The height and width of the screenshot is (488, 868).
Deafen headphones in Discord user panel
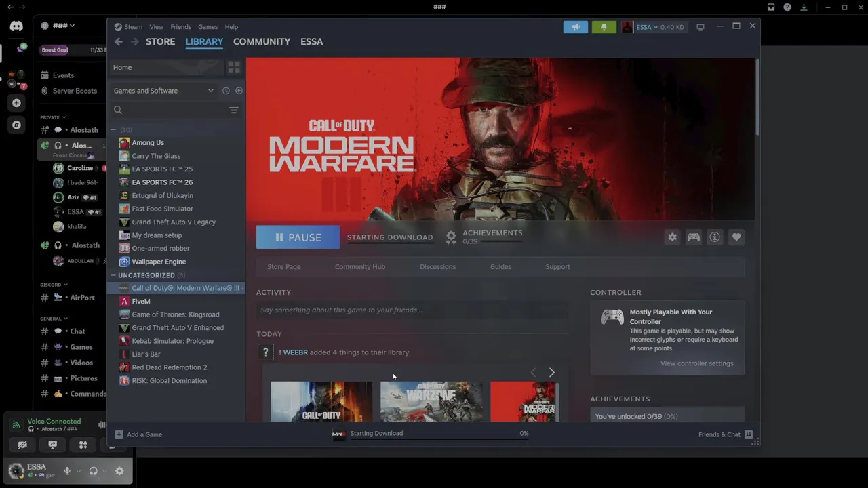(x=94, y=471)
